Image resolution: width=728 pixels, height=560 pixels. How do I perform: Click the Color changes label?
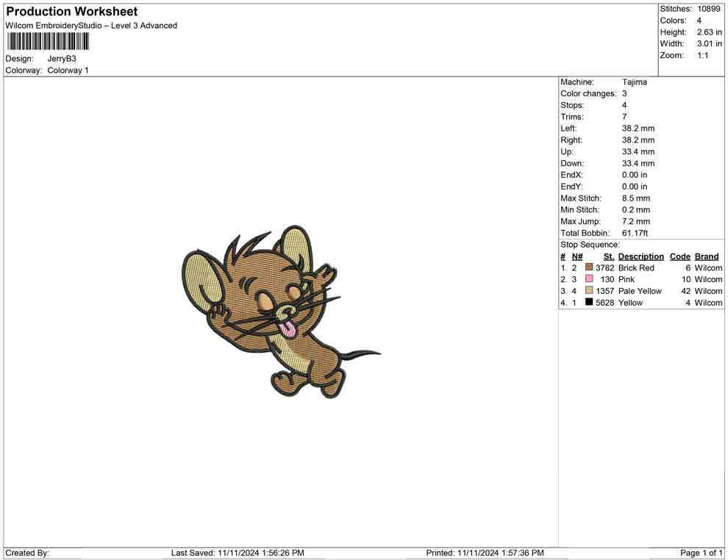[x=588, y=94]
